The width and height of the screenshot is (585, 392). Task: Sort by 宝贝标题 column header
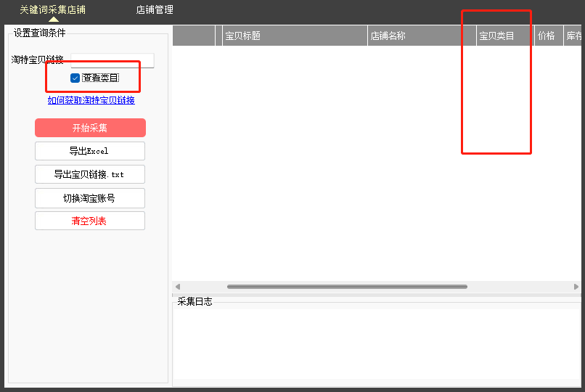295,36
